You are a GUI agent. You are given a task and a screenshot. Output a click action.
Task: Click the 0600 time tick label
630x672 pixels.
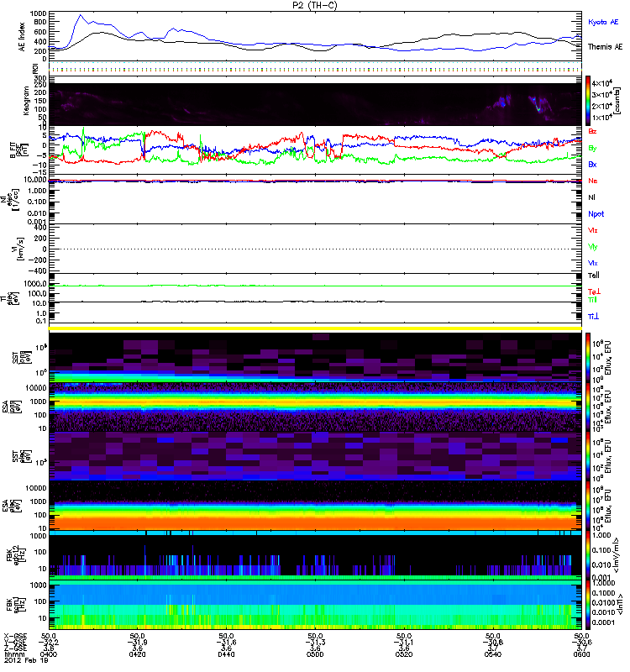click(581, 654)
